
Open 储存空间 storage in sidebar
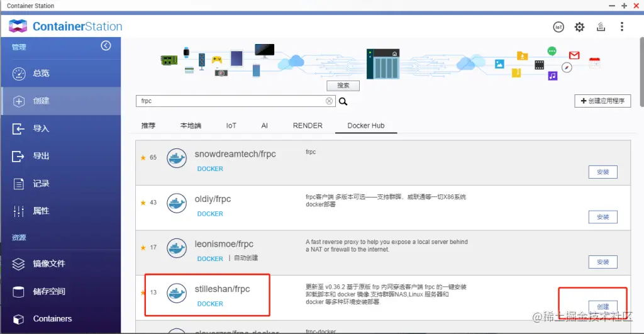coord(61,291)
